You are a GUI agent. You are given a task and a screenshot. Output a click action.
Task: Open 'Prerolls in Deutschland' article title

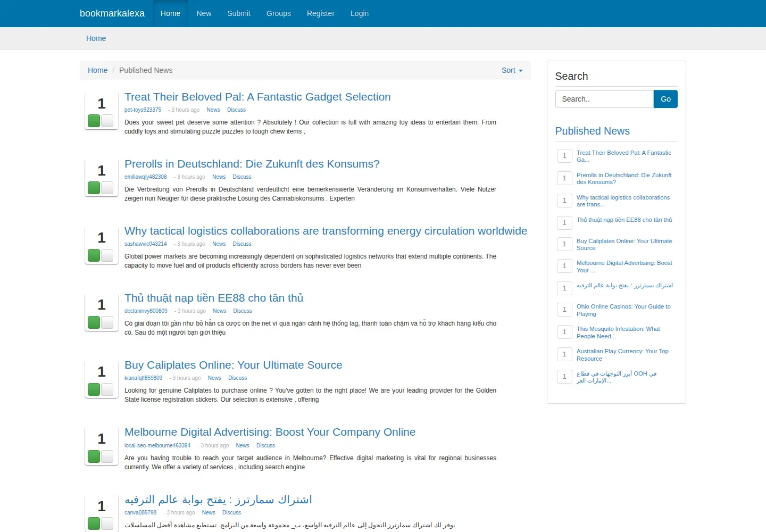[252, 164]
